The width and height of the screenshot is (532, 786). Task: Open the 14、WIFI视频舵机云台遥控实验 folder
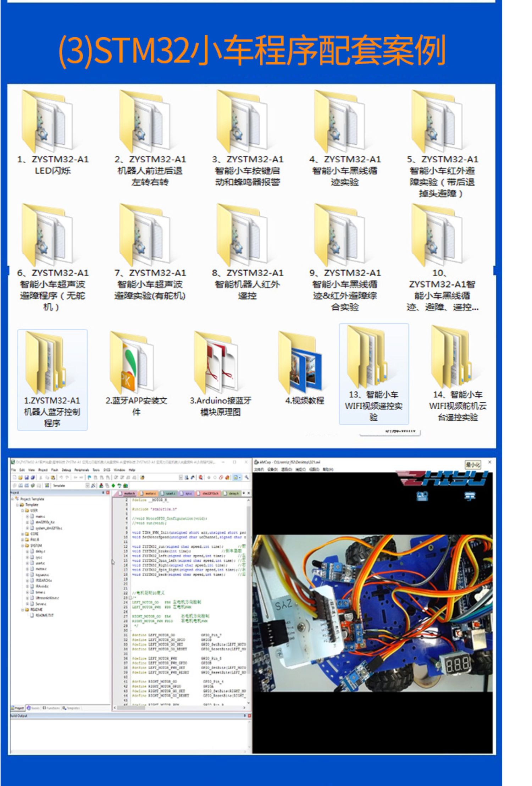pos(458,374)
